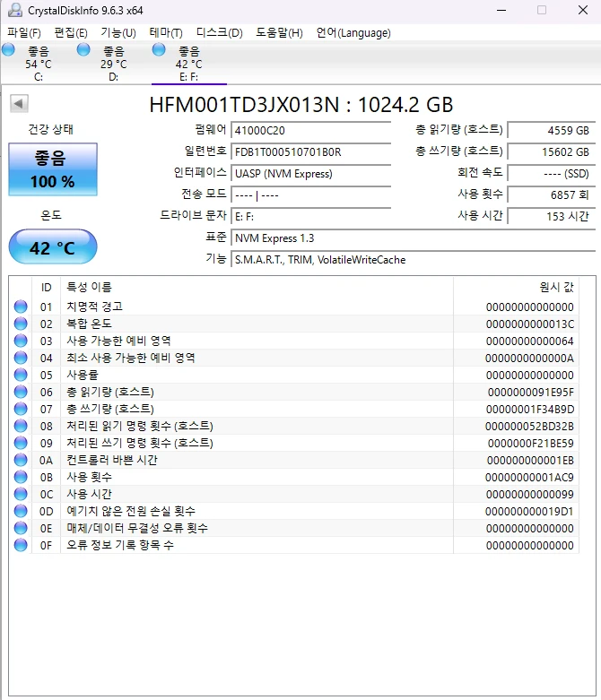Click the CrystalDiskInfo app icon in title bar
The height and width of the screenshot is (700, 601).
[x=14, y=10]
